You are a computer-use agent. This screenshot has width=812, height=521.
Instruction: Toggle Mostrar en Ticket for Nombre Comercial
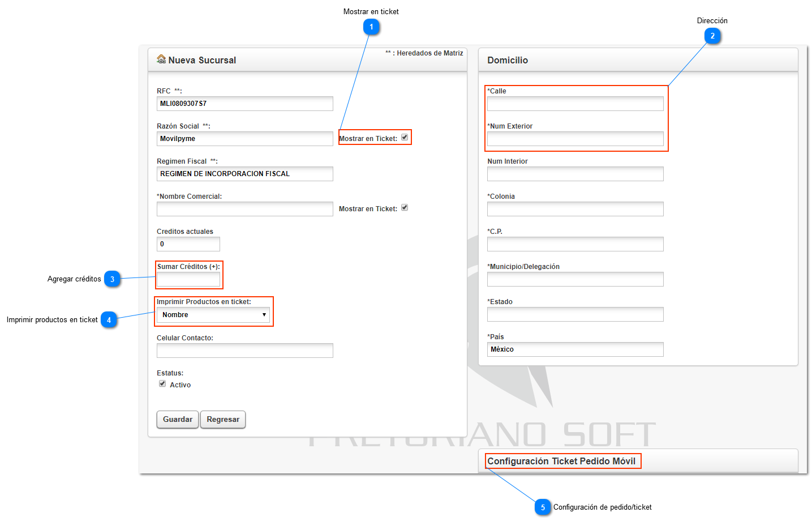(x=405, y=207)
